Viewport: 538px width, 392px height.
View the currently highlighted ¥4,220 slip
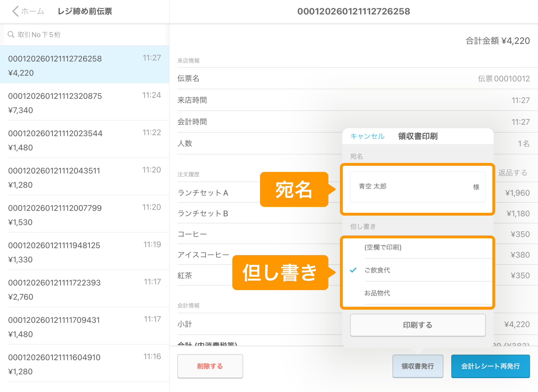pos(84,65)
